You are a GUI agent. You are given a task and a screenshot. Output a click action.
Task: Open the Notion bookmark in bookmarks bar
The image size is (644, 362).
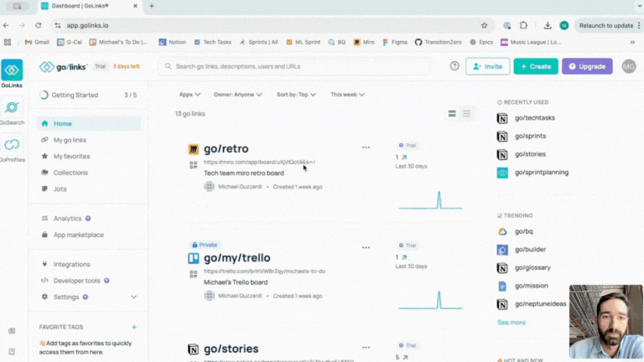tap(173, 42)
